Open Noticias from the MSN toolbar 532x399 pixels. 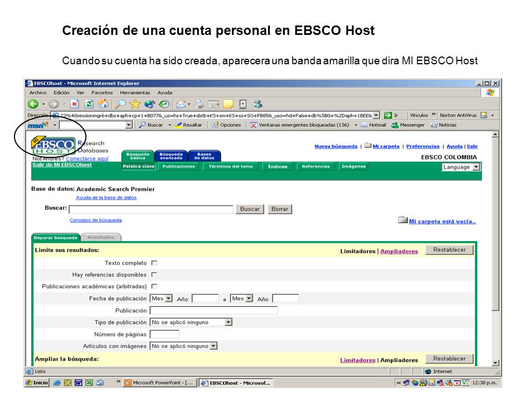pyautogui.click(x=443, y=125)
